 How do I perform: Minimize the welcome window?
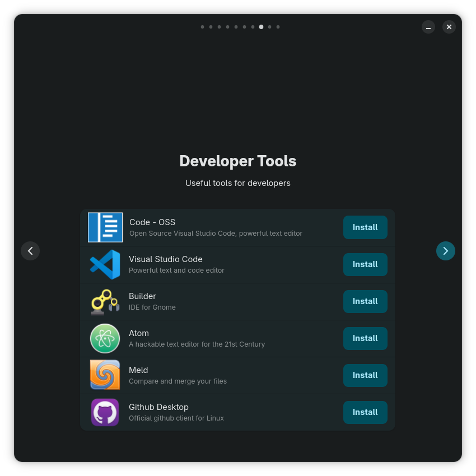click(x=428, y=27)
